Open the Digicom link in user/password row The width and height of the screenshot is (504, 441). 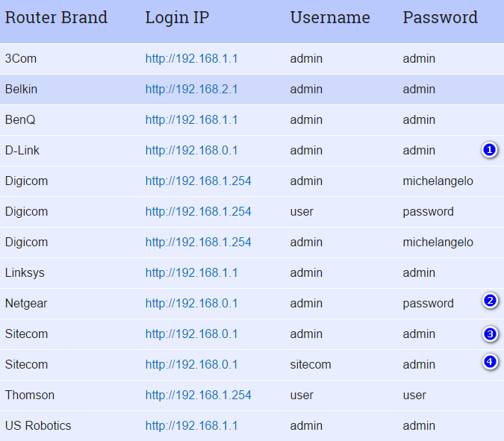199,212
